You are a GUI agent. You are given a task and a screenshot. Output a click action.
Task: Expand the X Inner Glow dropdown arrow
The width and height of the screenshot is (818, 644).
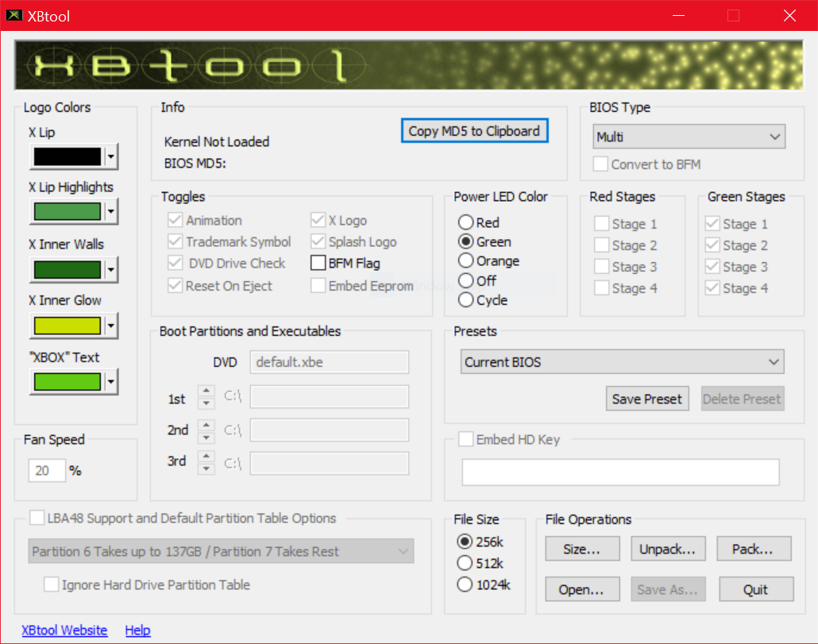pos(110,326)
